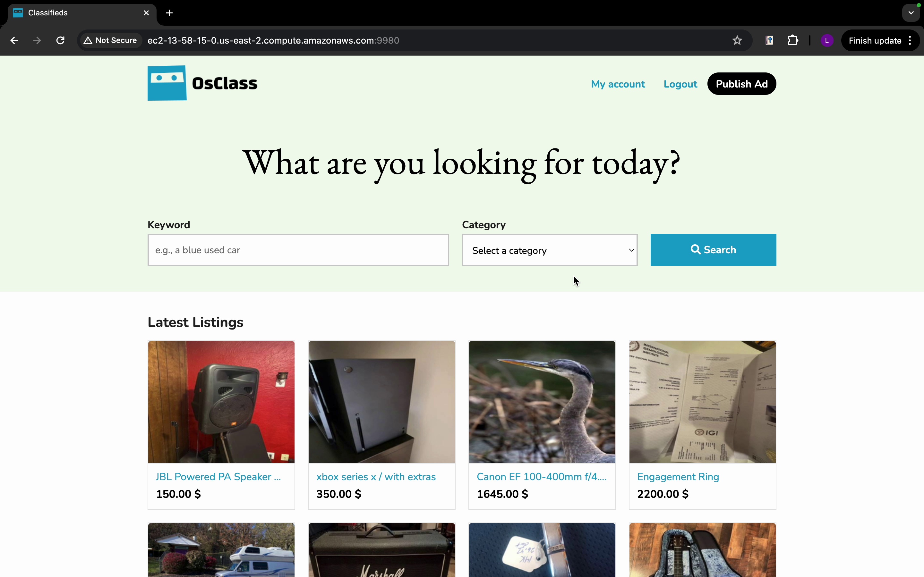Open the Chrome profile avatar
This screenshot has width=924, height=577.
(827, 40)
